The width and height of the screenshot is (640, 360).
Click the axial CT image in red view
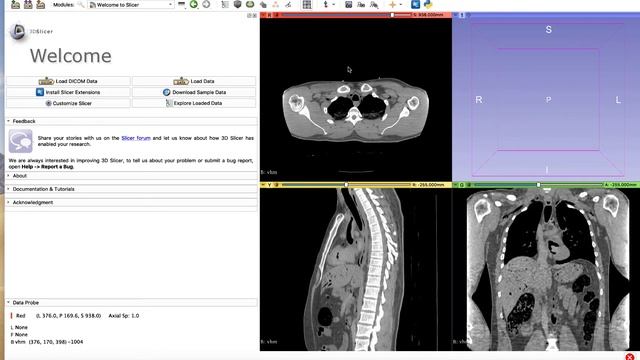pyautogui.click(x=356, y=111)
